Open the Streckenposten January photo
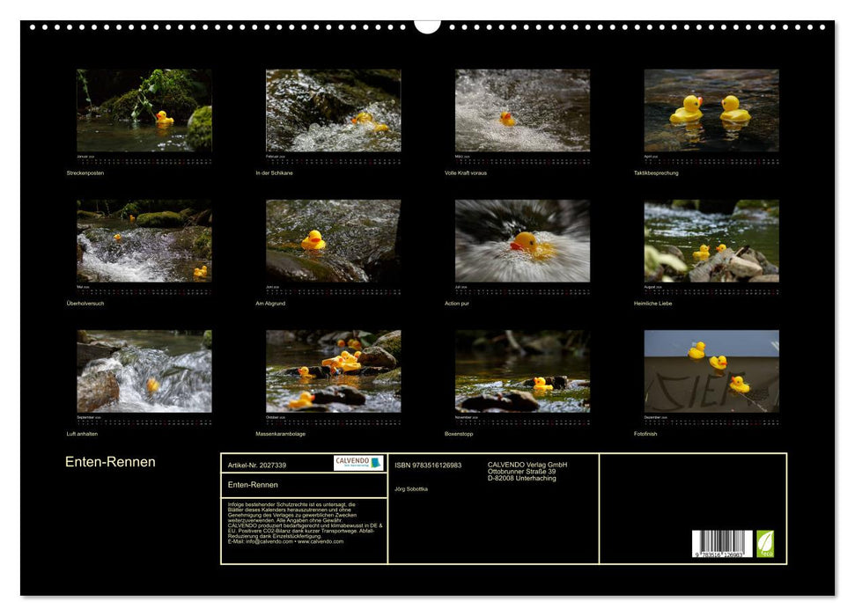The width and height of the screenshot is (855, 616). pyautogui.click(x=144, y=111)
